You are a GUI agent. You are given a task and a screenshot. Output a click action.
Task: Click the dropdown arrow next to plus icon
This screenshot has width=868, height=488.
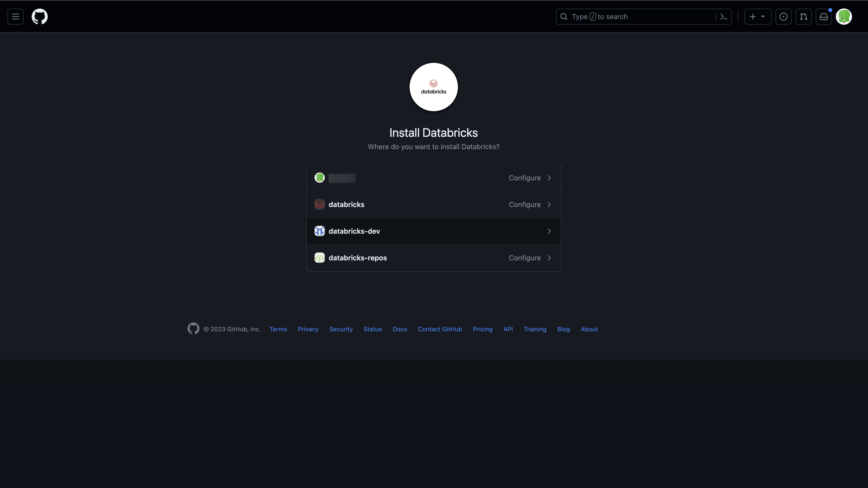pyautogui.click(x=763, y=16)
